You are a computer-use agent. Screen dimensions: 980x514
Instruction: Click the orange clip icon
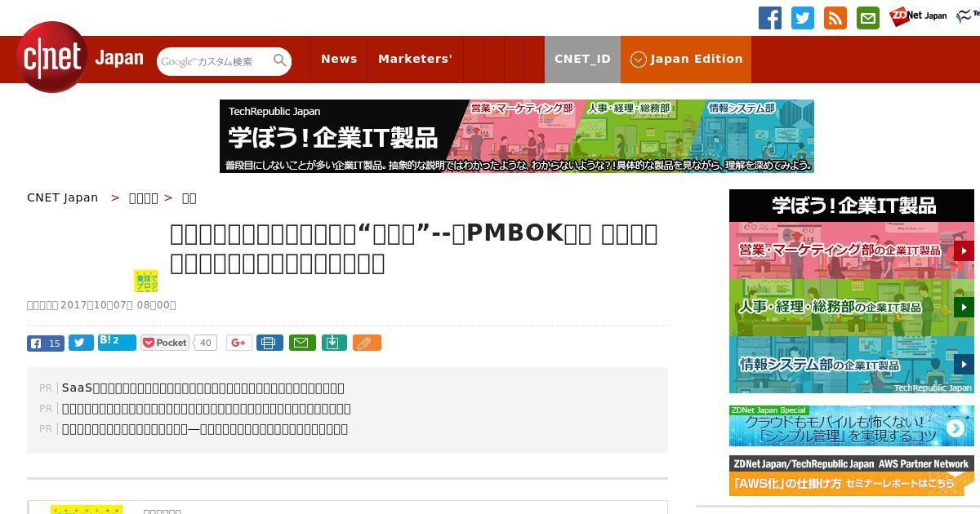tap(367, 343)
